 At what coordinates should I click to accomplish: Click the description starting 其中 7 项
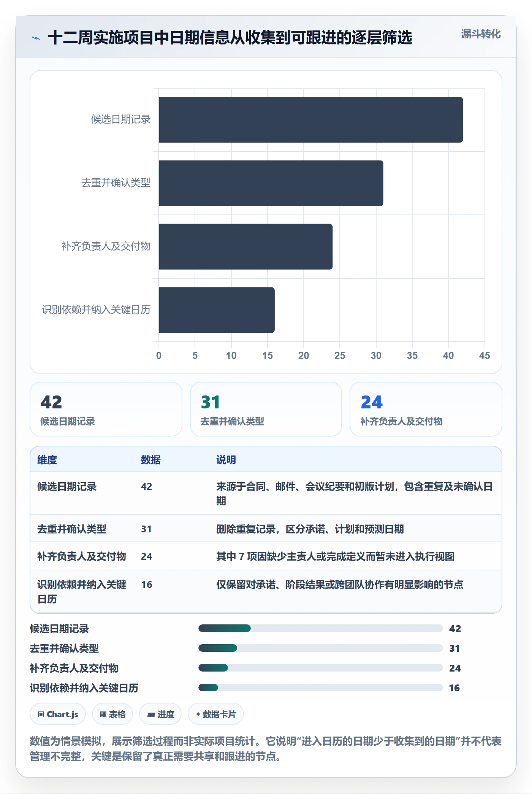tap(336, 556)
